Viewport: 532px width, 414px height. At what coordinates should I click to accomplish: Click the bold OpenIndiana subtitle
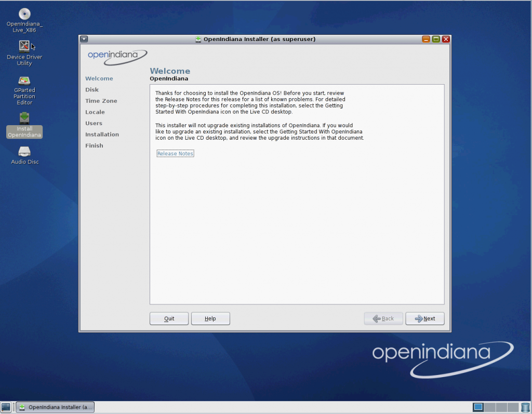tap(169, 78)
